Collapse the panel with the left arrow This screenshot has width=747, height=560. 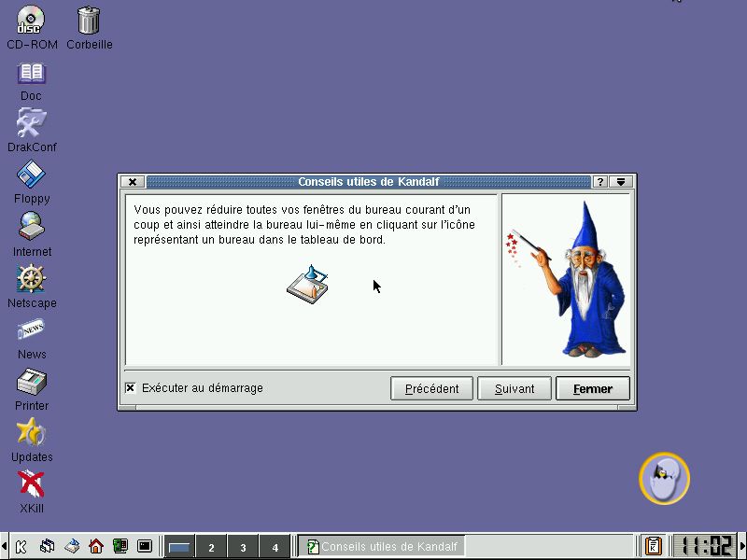tap(4, 546)
